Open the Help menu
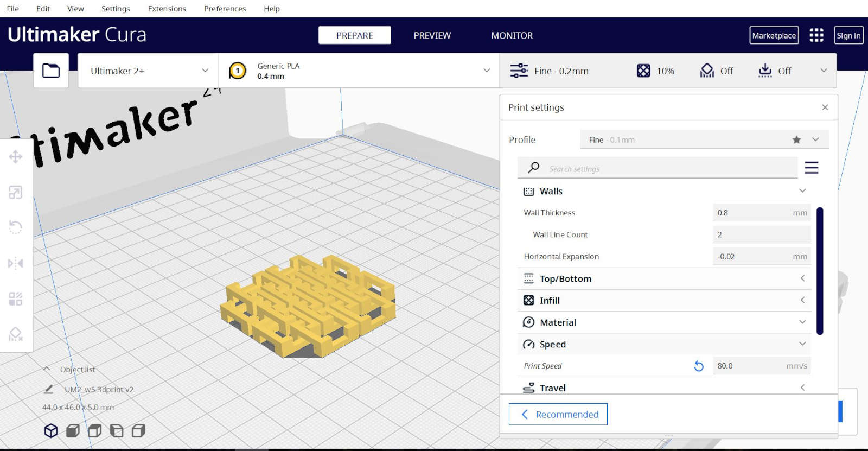Screen dimensions: 868x451 [x=272, y=9]
